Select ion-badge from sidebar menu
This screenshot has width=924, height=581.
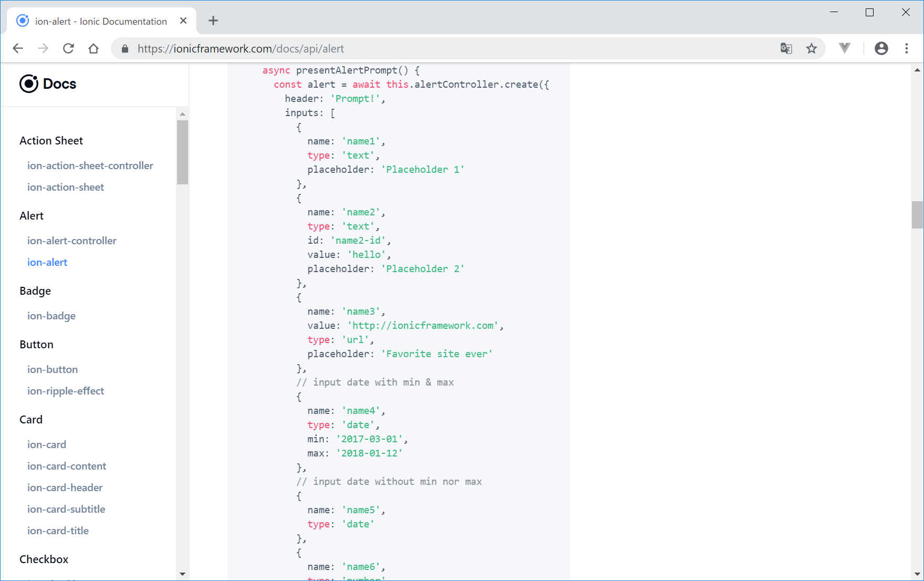(51, 316)
